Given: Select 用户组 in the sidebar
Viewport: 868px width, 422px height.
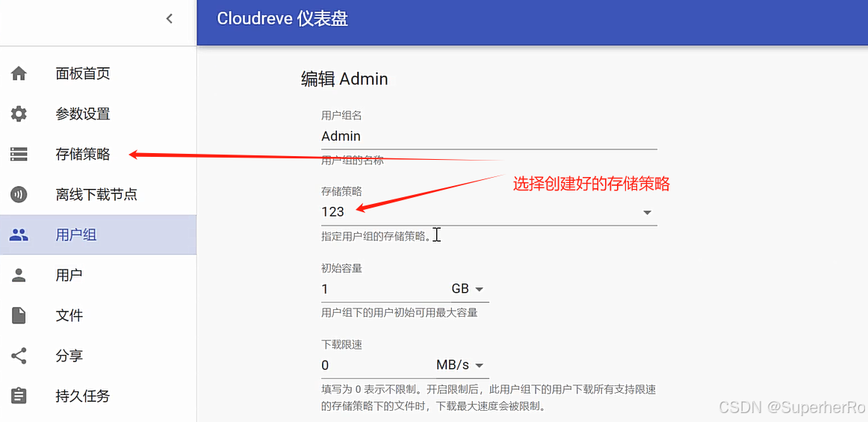Looking at the screenshot, I should click(98, 235).
